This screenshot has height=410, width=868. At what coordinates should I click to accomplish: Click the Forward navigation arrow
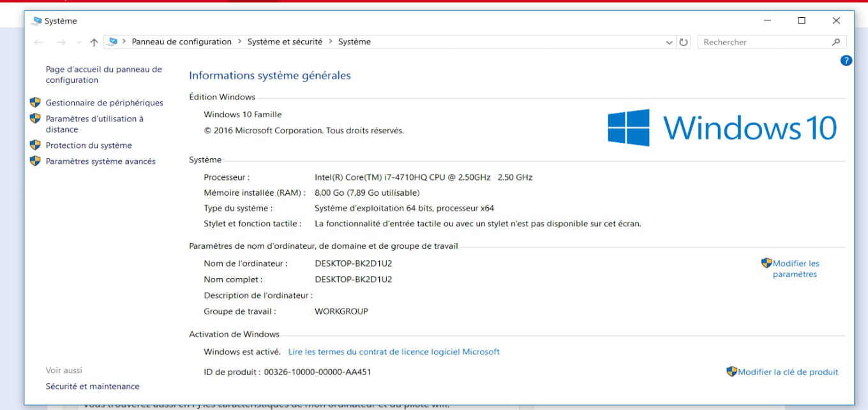click(x=61, y=42)
